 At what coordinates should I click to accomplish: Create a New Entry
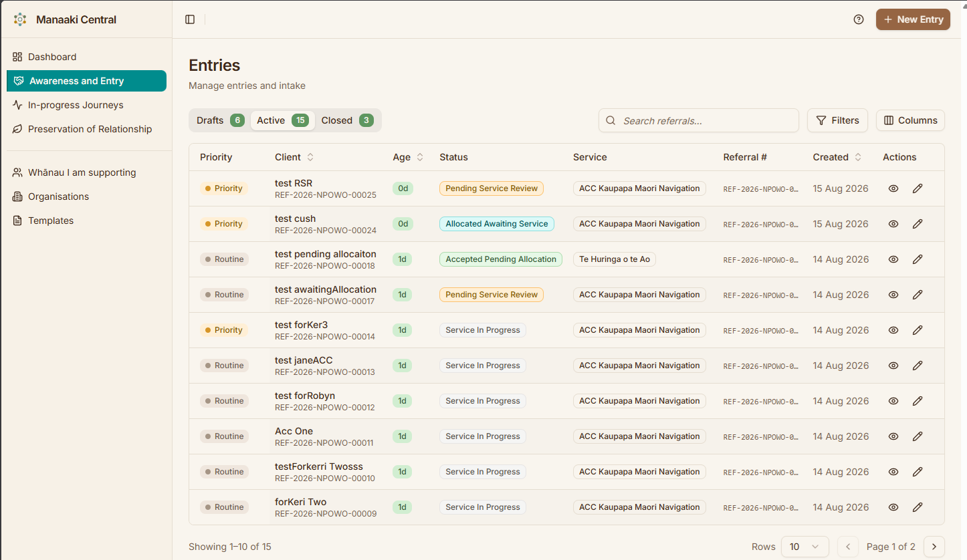[913, 19]
